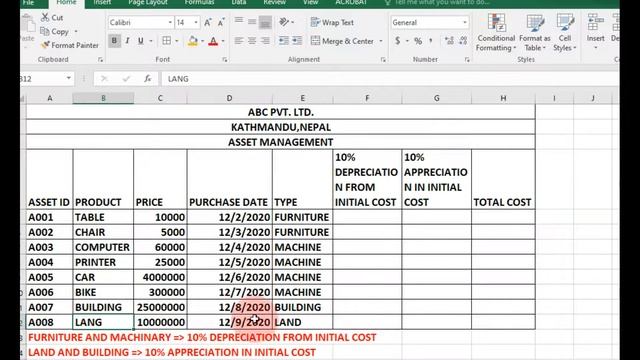This screenshot has height=360, width=640.
Task: Activate the Format Painter brush
Action: (x=45, y=45)
